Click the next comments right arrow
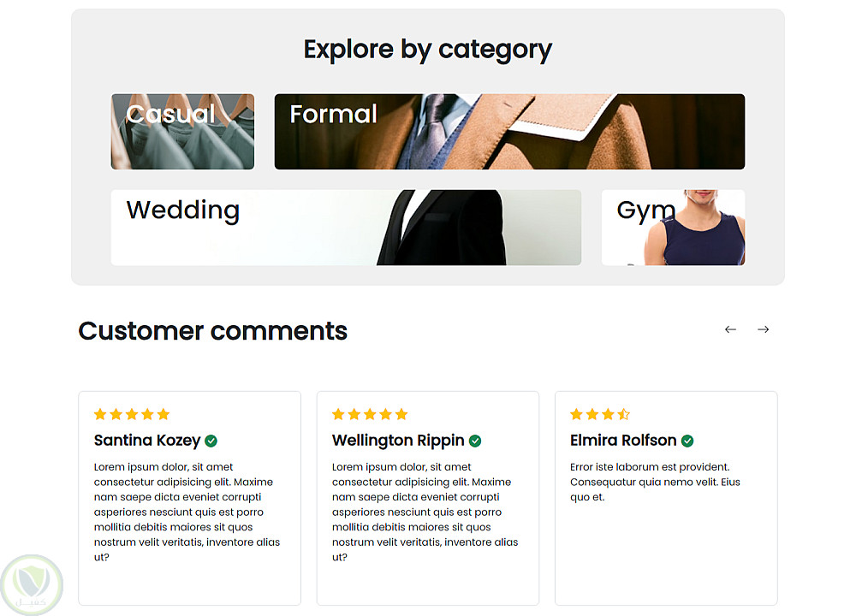This screenshot has width=856, height=616. coord(764,329)
